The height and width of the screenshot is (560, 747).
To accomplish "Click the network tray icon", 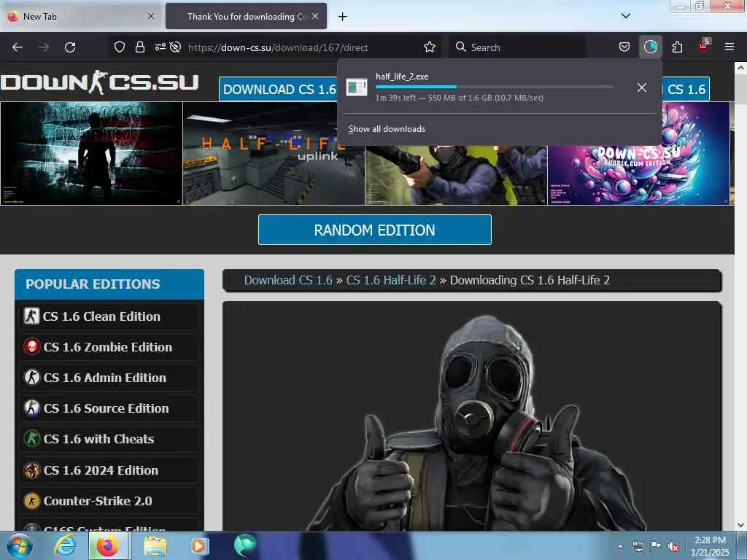I will (x=638, y=546).
